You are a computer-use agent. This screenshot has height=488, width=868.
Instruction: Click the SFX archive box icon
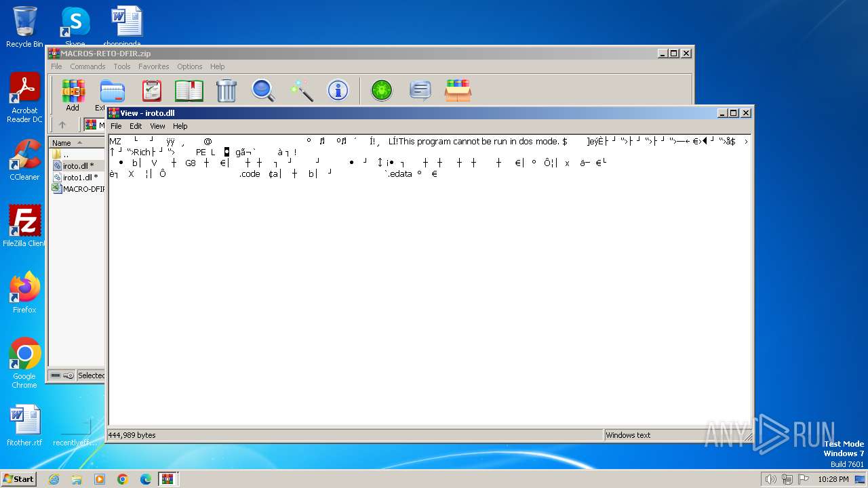click(x=458, y=90)
